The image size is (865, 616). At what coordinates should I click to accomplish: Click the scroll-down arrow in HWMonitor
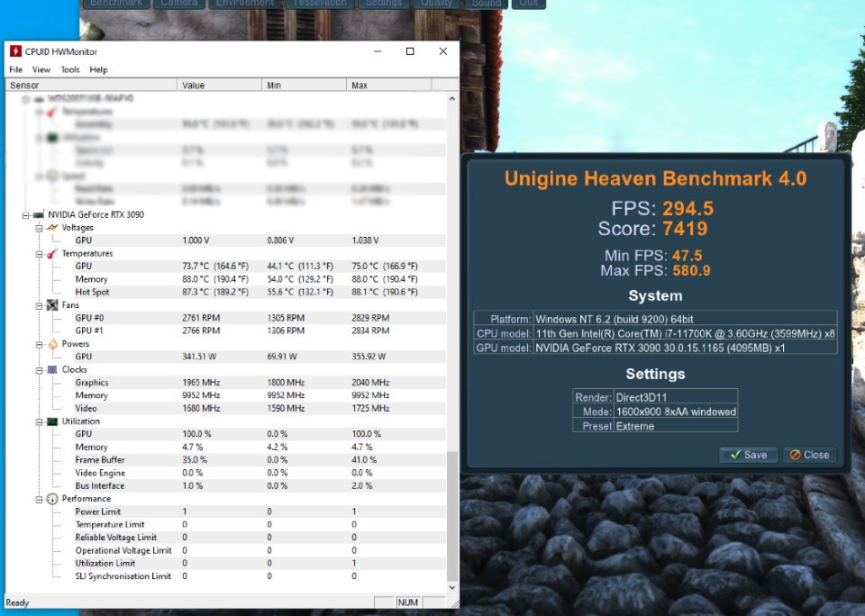point(452,588)
